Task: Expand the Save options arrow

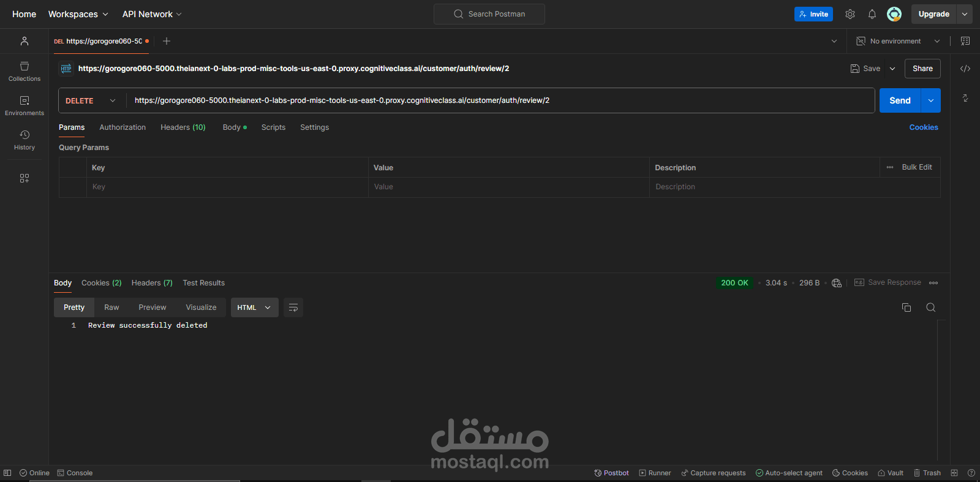Action: click(892, 69)
